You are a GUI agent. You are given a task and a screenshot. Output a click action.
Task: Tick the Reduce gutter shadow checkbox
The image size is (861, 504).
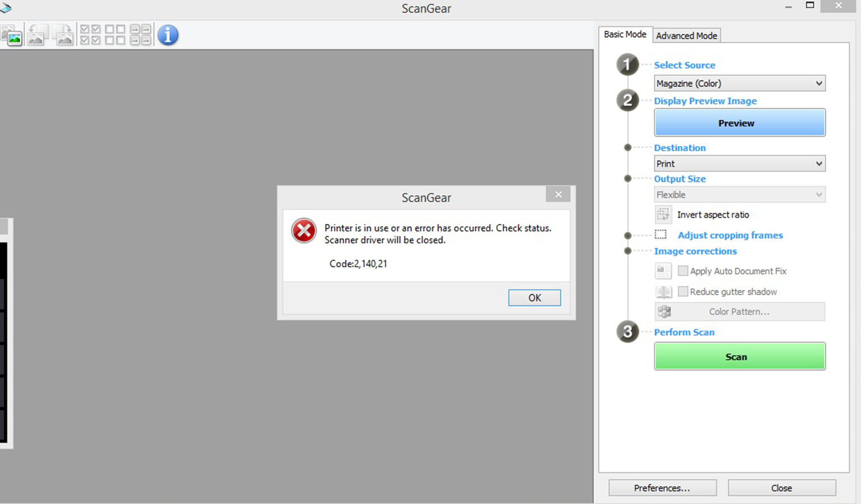683,291
